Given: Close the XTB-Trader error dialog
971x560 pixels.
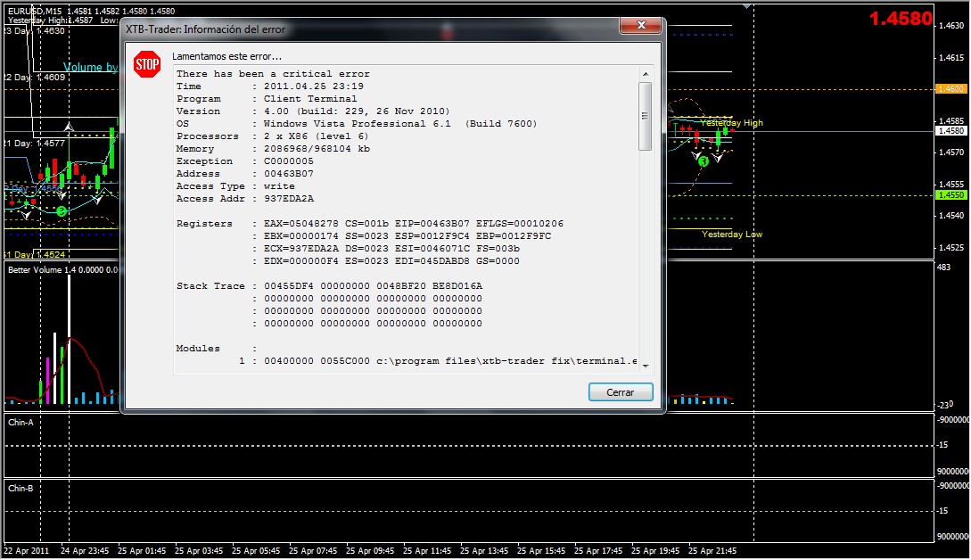Looking at the screenshot, I should click(641, 25).
